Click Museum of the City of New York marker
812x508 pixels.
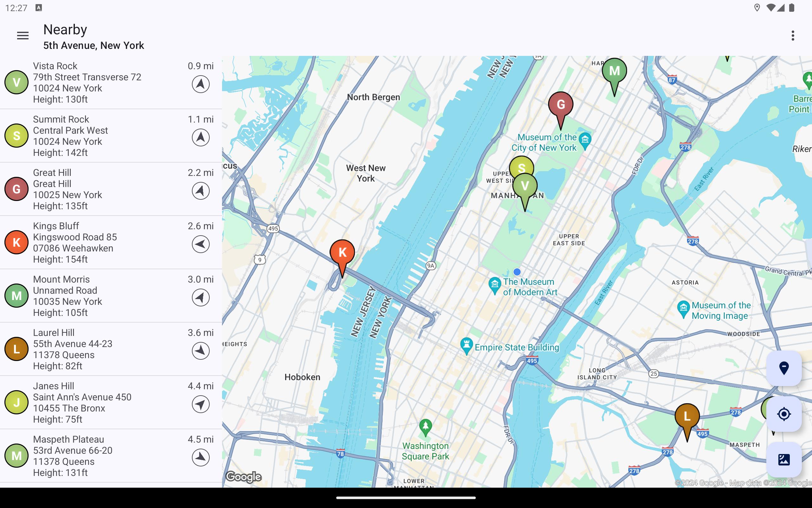(585, 141)
